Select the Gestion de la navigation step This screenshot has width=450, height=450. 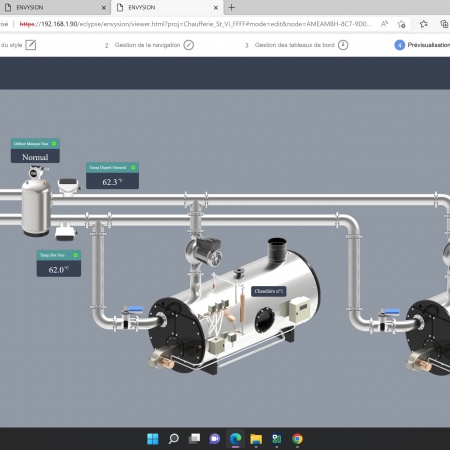pos(147,45)
